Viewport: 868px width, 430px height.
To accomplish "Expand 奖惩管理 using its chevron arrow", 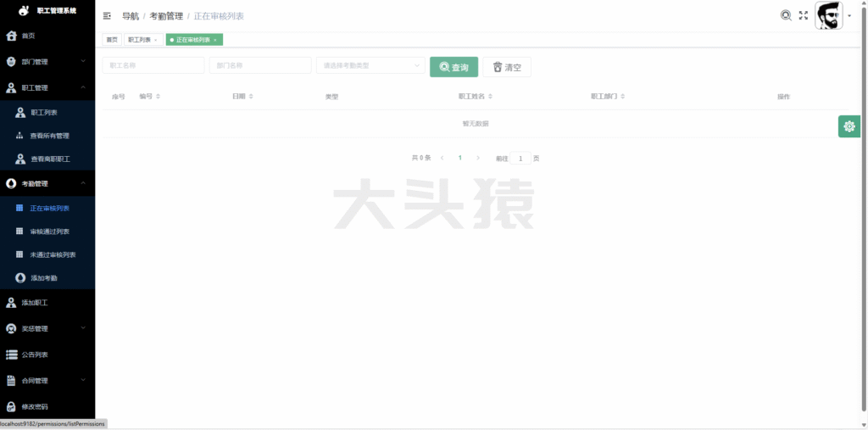I will coord(83,328).
